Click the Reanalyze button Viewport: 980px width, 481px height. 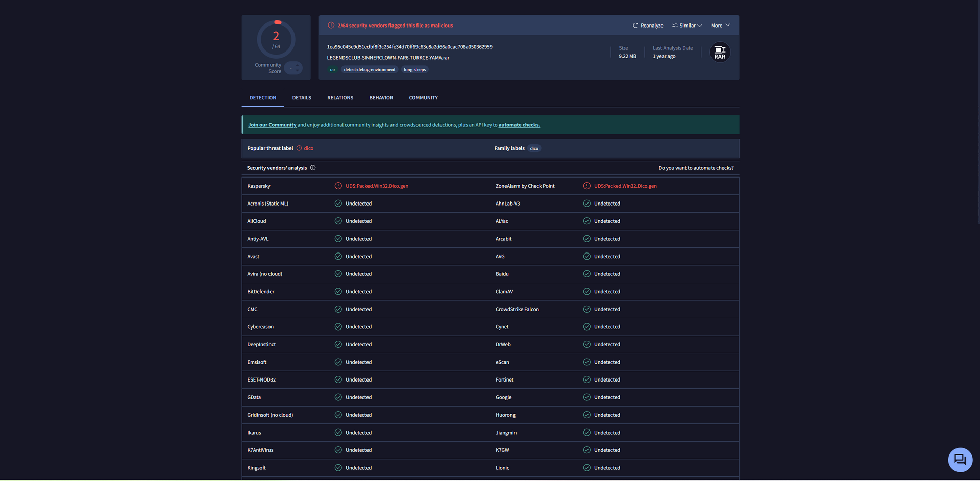(x=648, y=26)
